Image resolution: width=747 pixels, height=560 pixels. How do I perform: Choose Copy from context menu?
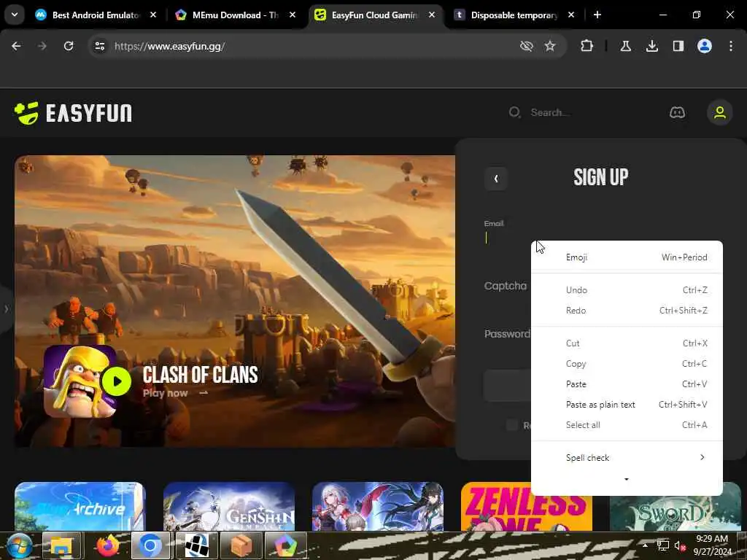tap(627, 364)
